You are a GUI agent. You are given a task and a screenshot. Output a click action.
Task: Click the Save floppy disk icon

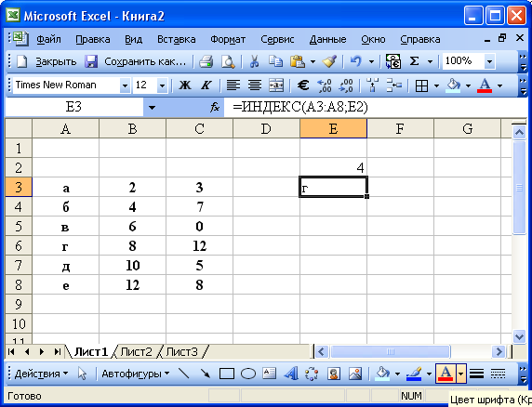[x=91, y=61]
